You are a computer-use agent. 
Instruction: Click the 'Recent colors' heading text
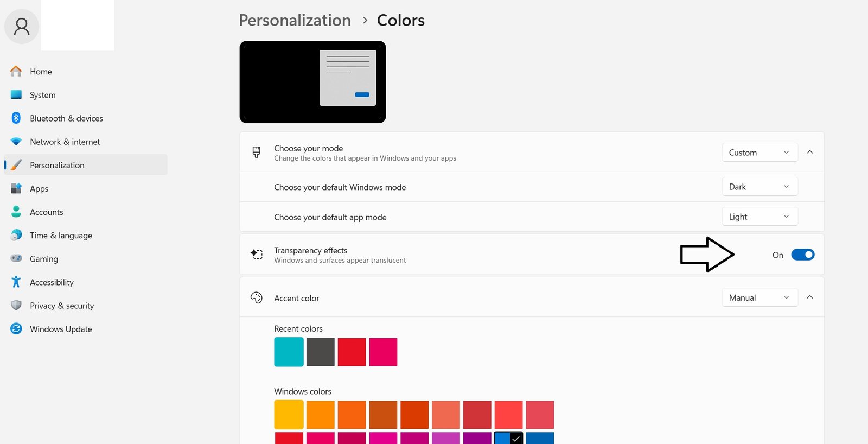(298, 328)
